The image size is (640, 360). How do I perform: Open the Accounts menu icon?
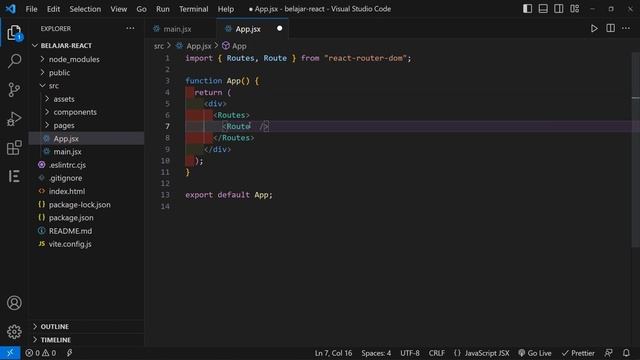[x=14, y=303]
